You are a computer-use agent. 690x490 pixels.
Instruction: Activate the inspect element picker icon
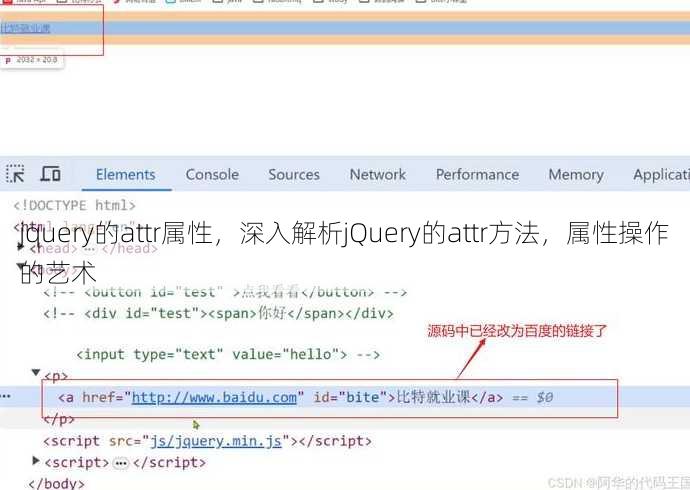15,174
